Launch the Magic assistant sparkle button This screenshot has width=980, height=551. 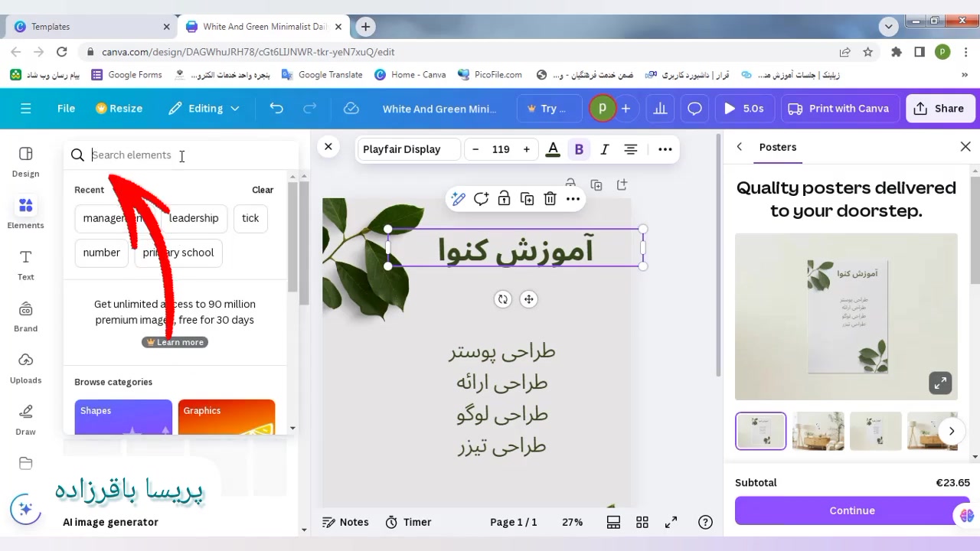[x=25, y=509]
